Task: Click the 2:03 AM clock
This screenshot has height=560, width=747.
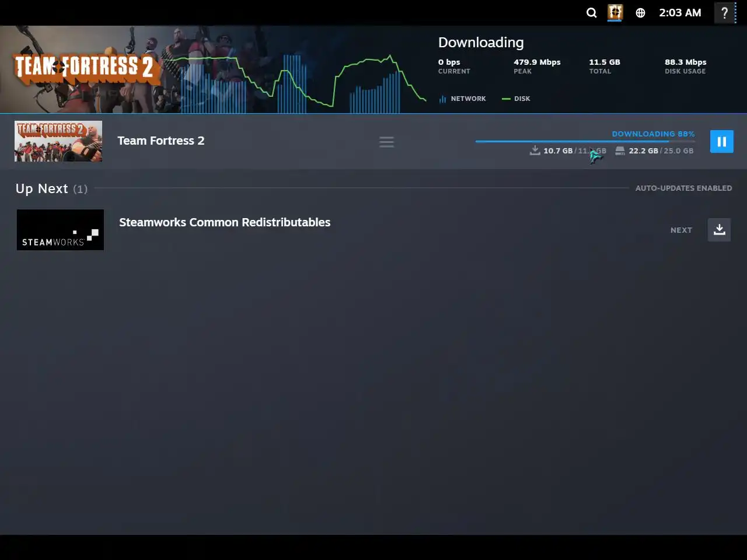Action: tap(680, 13)
